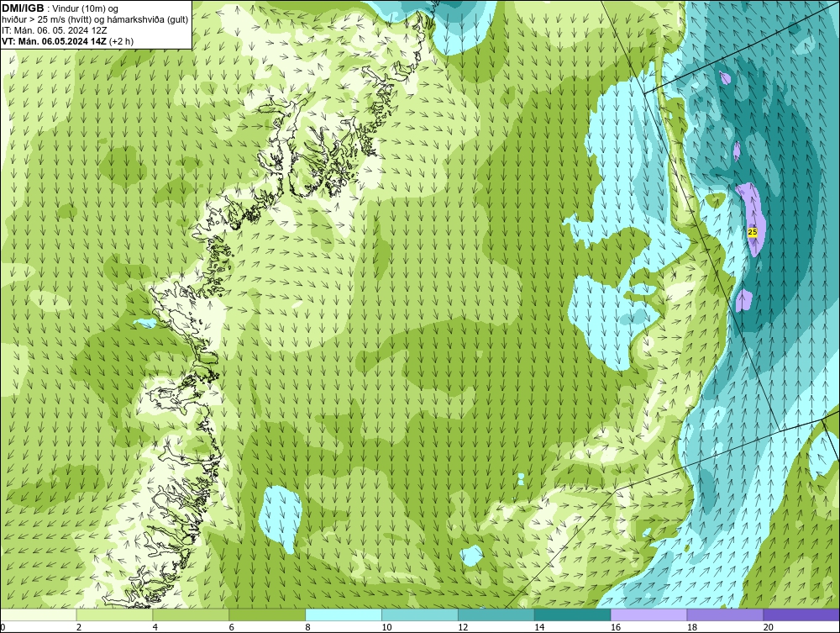Click the hviður > 25 m/s description line
The width and height of the screenshot is (840, 633).
pos(95,19)
